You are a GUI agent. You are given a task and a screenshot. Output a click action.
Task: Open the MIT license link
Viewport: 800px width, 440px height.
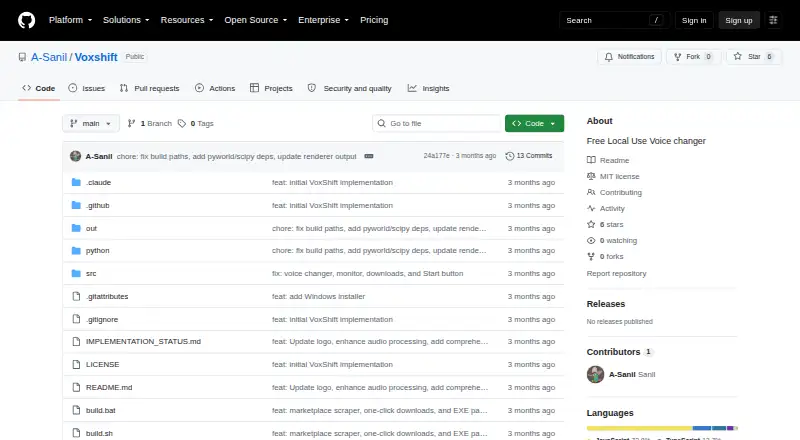point(613,176)
